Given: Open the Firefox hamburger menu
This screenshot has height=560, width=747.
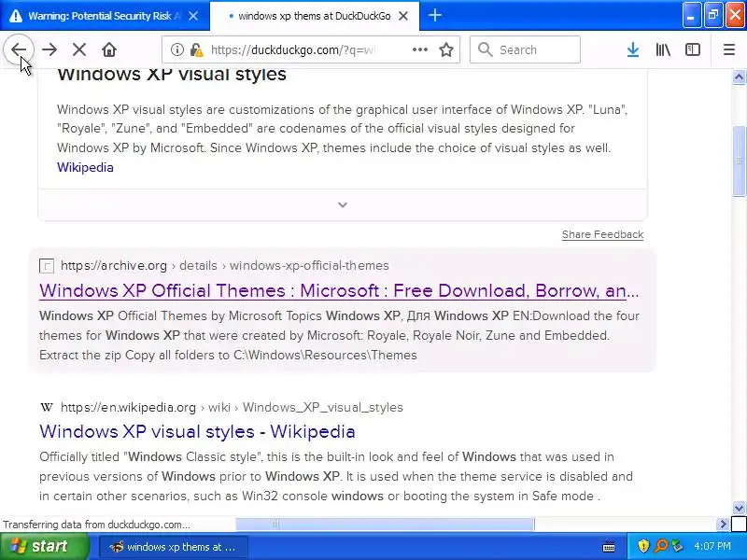Looking at the screenshot, I should 729,49.
